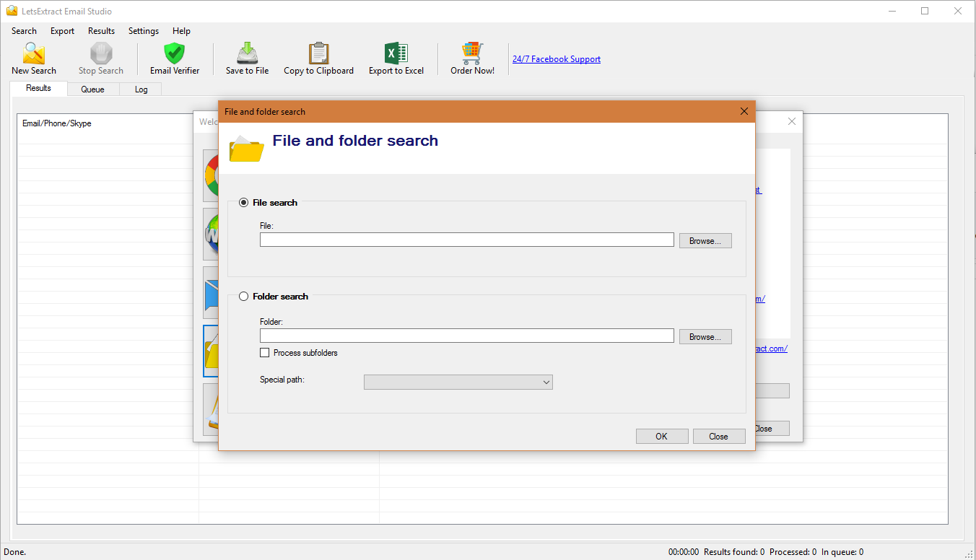Screen dimensions: 976x560
Task: Click the Save to File icon
Action: 247,54
